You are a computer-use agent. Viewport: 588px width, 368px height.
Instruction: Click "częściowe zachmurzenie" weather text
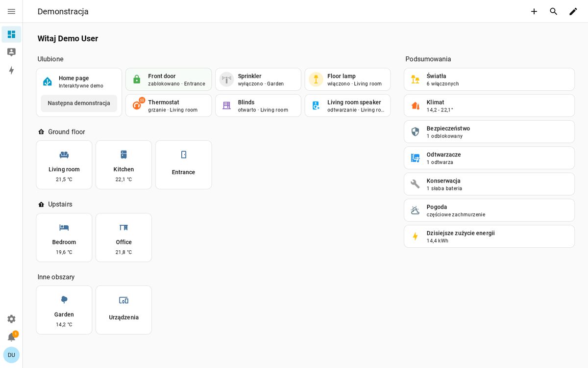coord(456,214)
